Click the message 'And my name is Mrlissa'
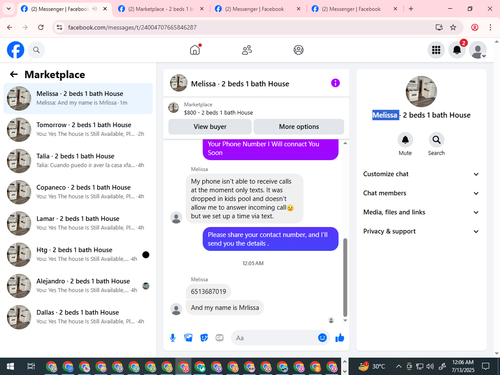This screenshot has height=375, width=500. pyautogui.click(x=225, y=308)
